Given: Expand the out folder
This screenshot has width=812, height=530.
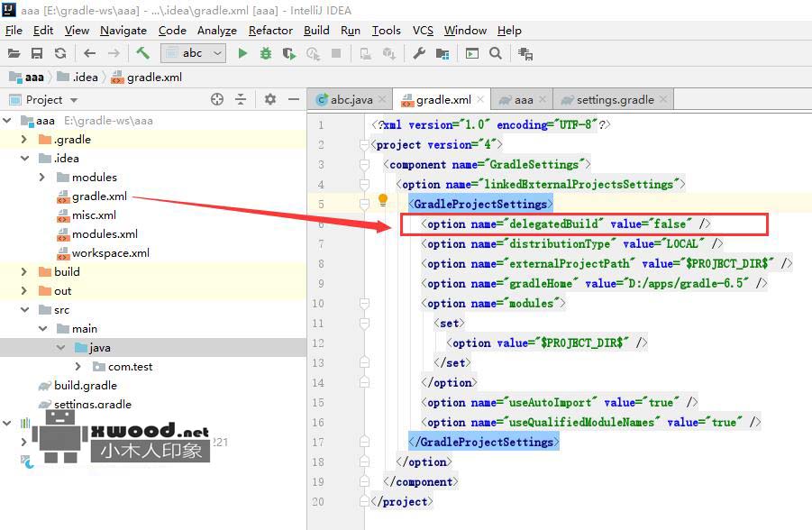Looking at the screenshot, I should pos(23,290).
